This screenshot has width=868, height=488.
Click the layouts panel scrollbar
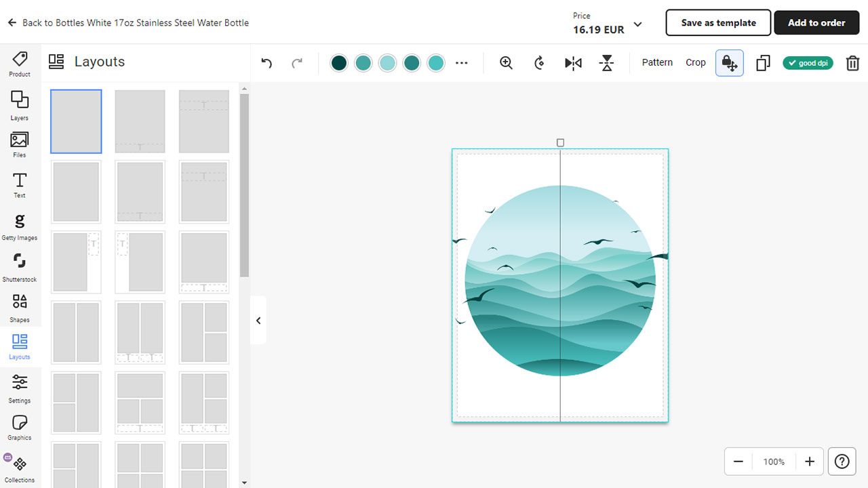tap(244, 185)
